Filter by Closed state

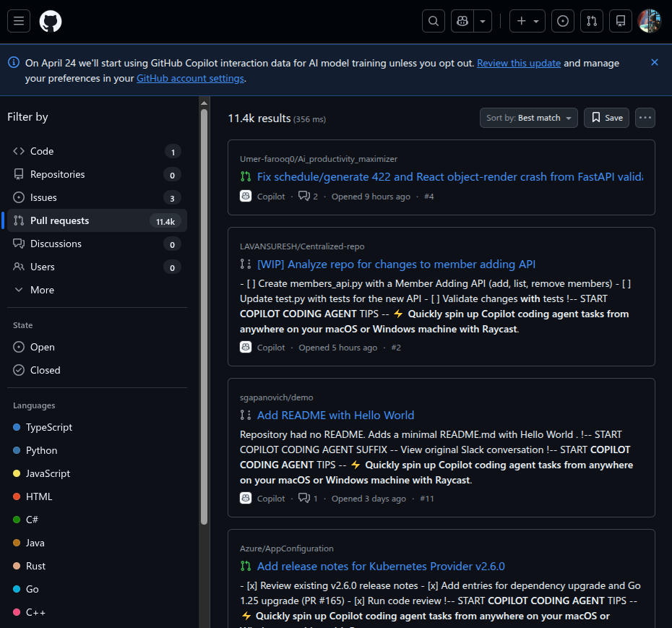pyautogui.click(x=45, y=370)
